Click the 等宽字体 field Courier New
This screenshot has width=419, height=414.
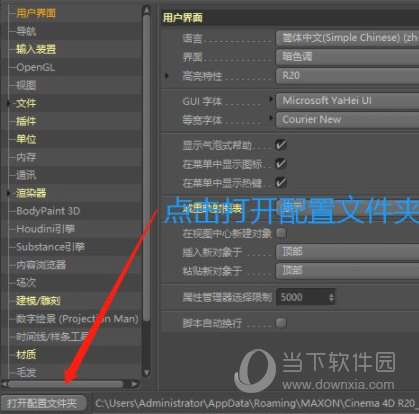[347, 119]
